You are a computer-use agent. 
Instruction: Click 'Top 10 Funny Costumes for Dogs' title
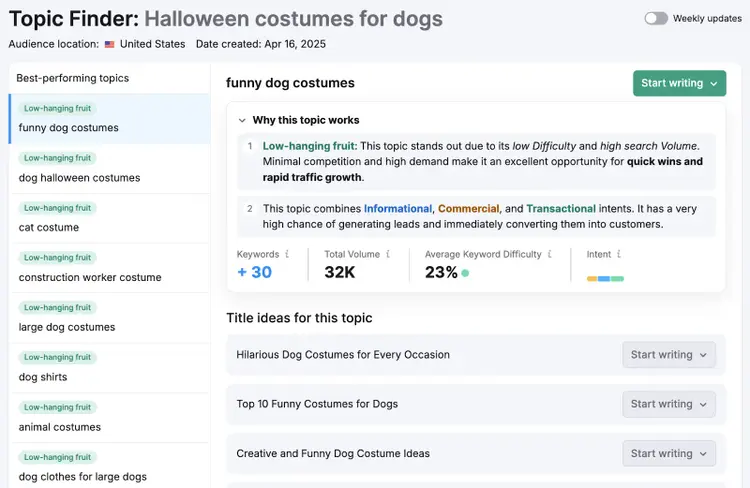click(x=317, y=404)
